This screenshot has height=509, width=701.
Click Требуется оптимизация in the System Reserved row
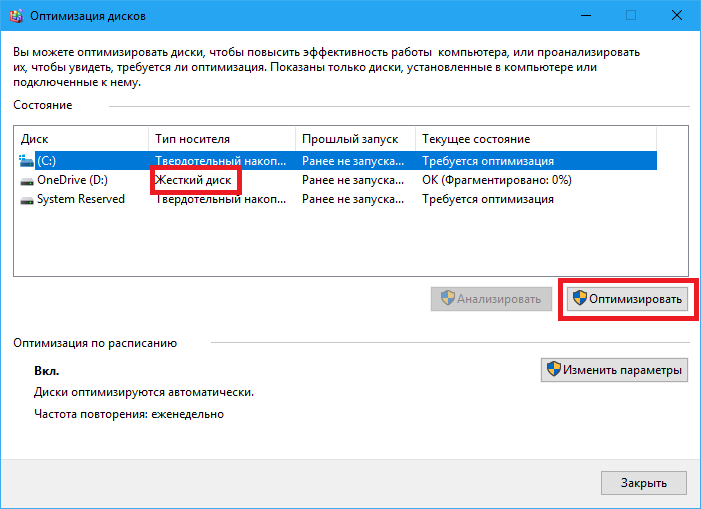[488, 199]
